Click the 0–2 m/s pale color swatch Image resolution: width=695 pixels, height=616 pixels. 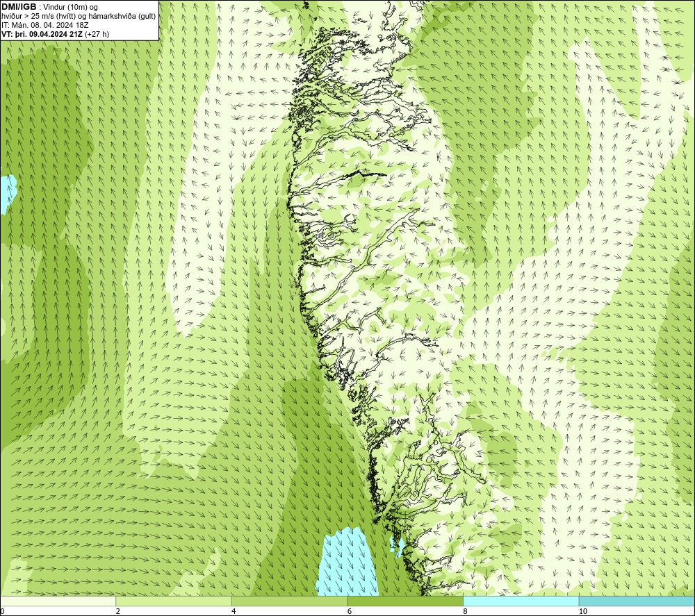58,601
